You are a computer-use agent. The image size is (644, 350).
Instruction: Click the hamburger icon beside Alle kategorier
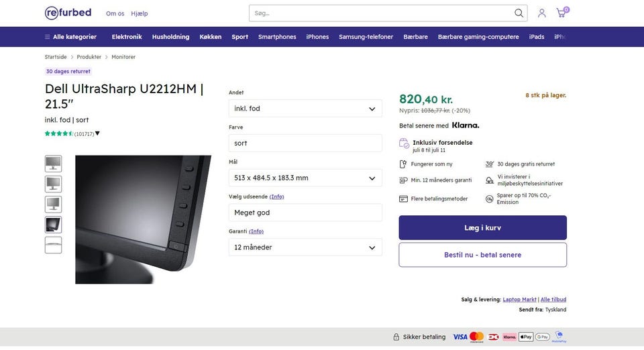[47, 37]
